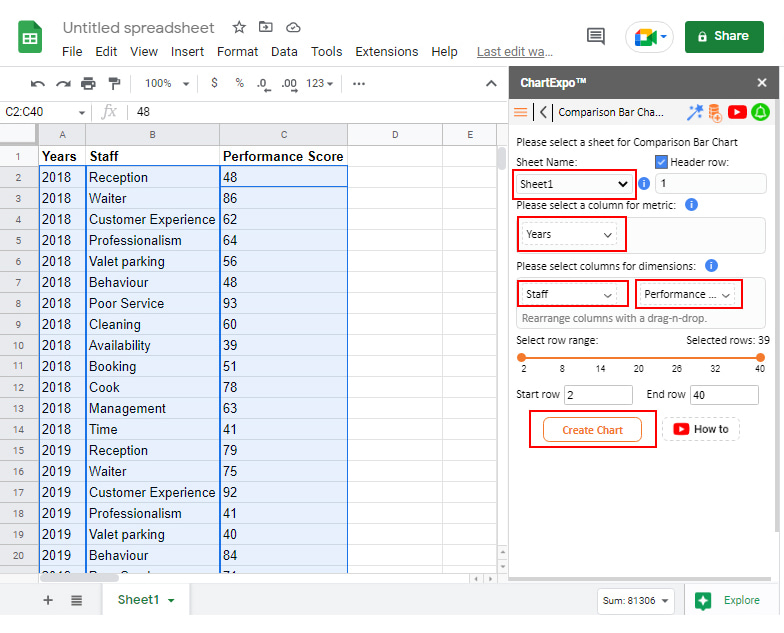This screenshot has height=633, width=784.
Task: Open the three-dot more toolbar options
Action: (358, 84)
